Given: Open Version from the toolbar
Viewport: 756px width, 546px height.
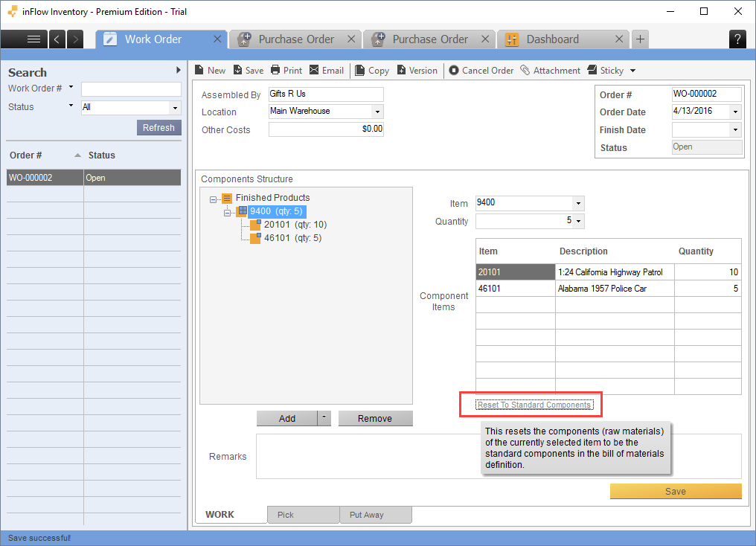Looking at the screenshot, I should pos(417,71).
